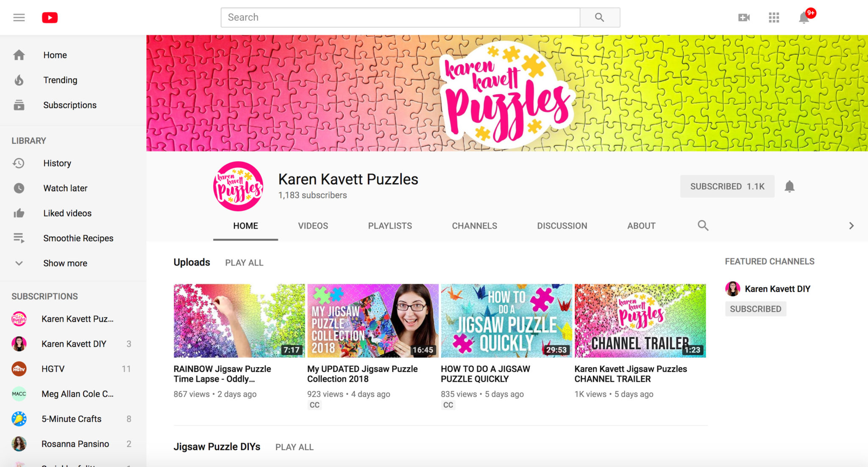Click the Karen Kavett DIY sidebar avatar

(x=19, y=344)
